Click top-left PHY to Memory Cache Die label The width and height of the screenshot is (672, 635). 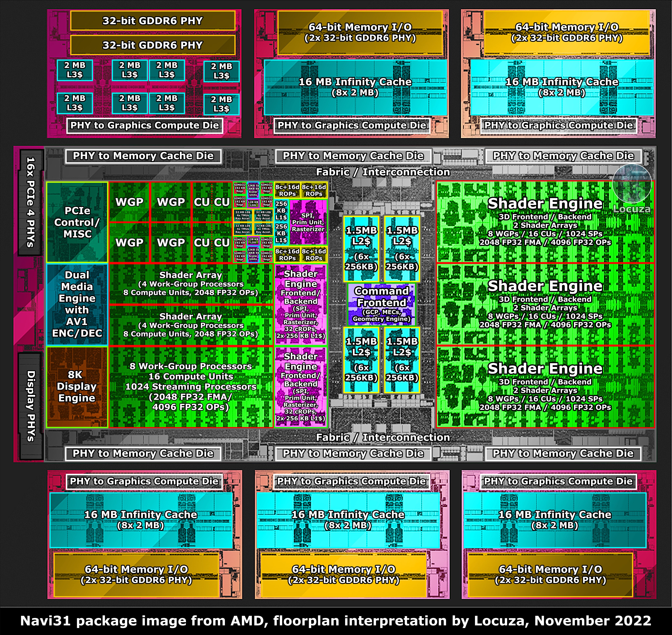point(143,156)
